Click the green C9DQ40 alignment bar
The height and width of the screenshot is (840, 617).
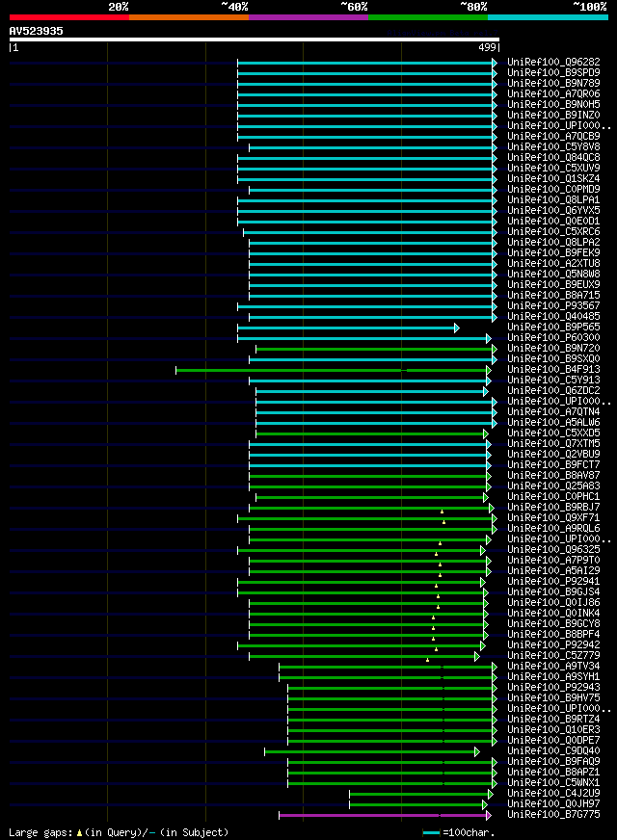click(x=370, y=751)
